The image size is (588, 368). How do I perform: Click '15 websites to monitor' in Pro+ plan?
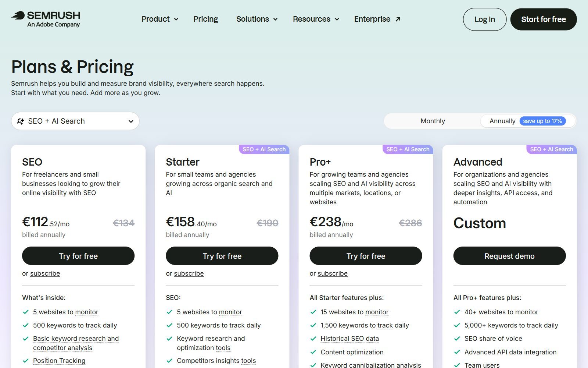coord(355,312)
